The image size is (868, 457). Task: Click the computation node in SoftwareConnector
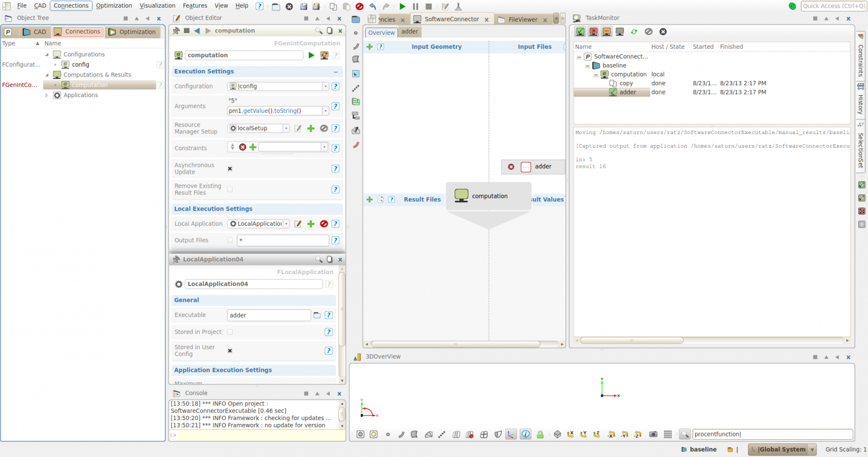pyautogui.click(x=489, y=196)
